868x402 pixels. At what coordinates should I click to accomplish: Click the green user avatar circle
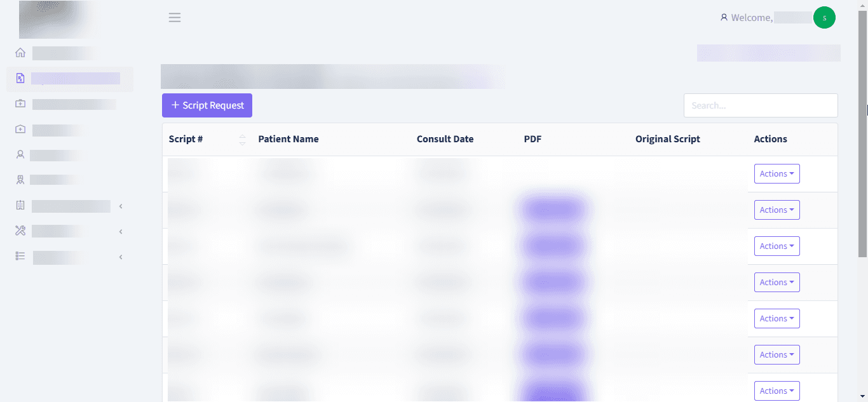coord(824,18)
